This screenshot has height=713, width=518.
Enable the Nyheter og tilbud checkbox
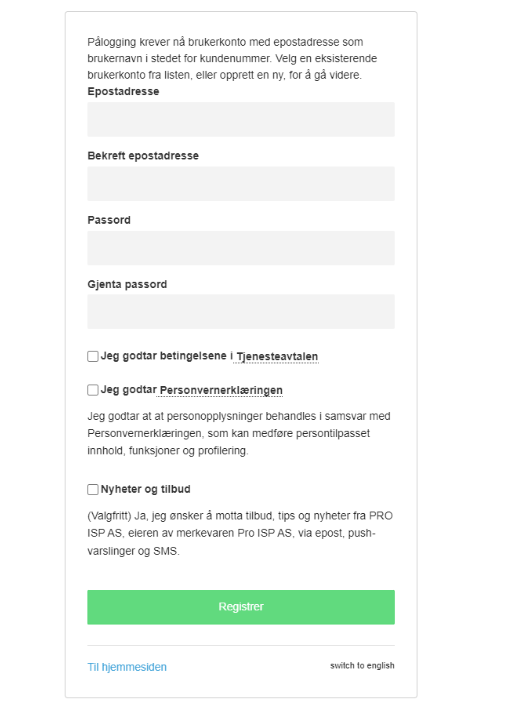tap(93, 489)
